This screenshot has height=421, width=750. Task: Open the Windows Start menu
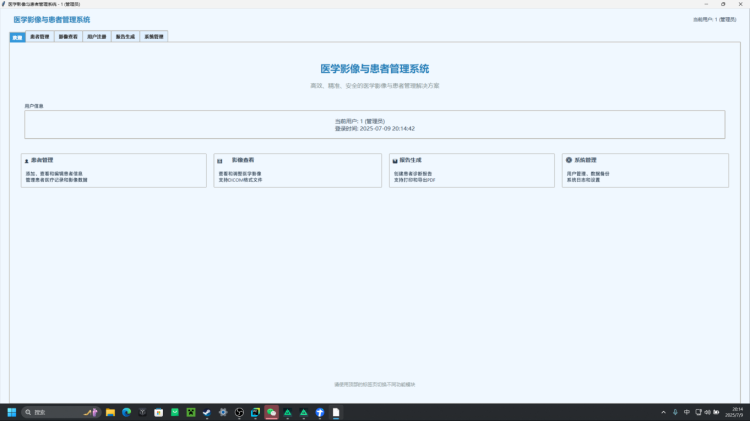coord(12,412)
